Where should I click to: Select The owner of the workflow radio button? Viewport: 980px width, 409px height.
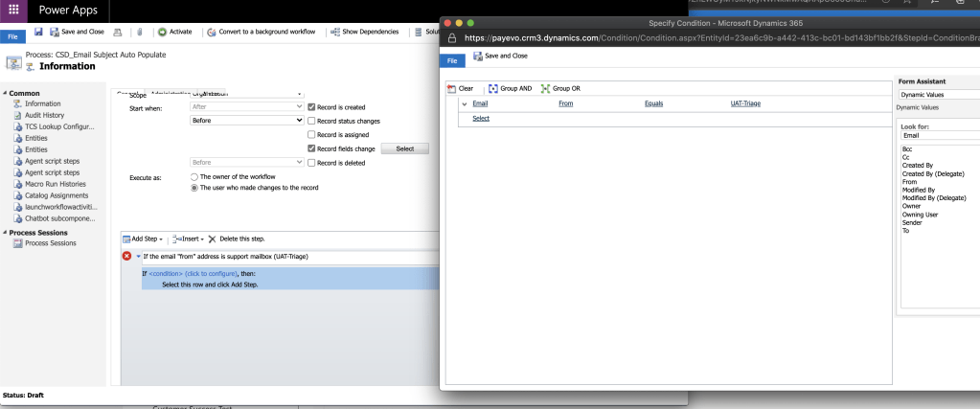point(195,178)
